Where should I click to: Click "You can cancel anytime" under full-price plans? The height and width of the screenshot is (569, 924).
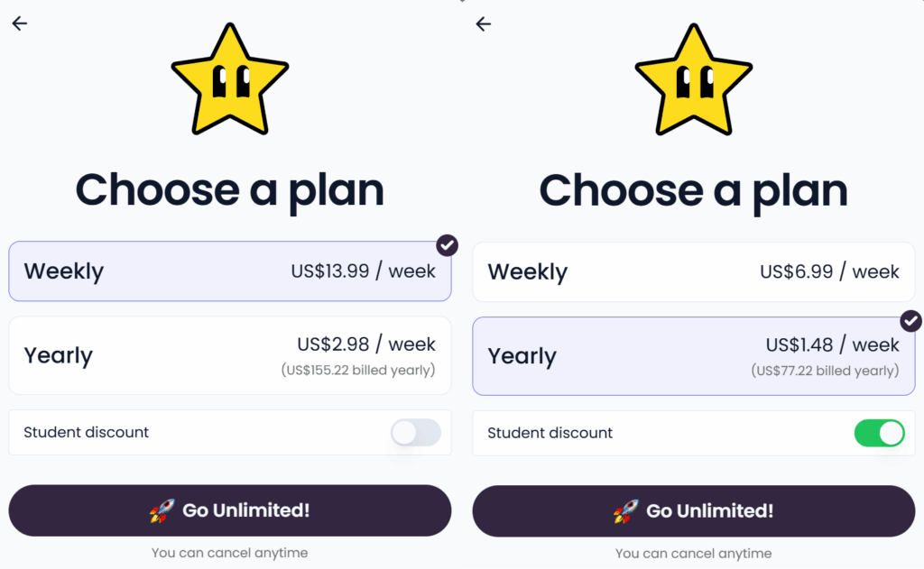coord(229,553)
